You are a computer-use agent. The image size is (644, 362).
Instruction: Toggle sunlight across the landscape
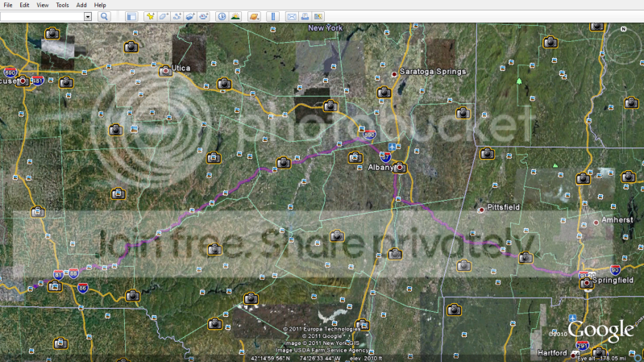tap(235, 16)
